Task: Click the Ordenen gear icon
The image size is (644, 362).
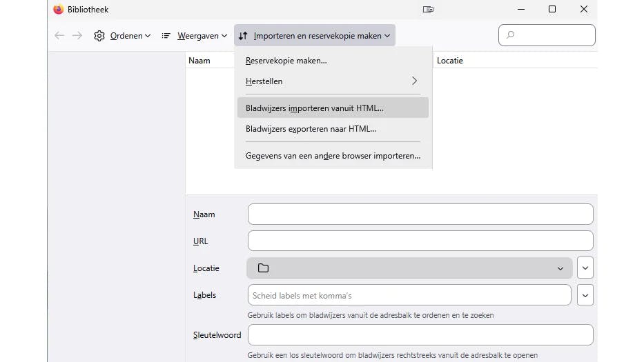Action: point(99,36)
